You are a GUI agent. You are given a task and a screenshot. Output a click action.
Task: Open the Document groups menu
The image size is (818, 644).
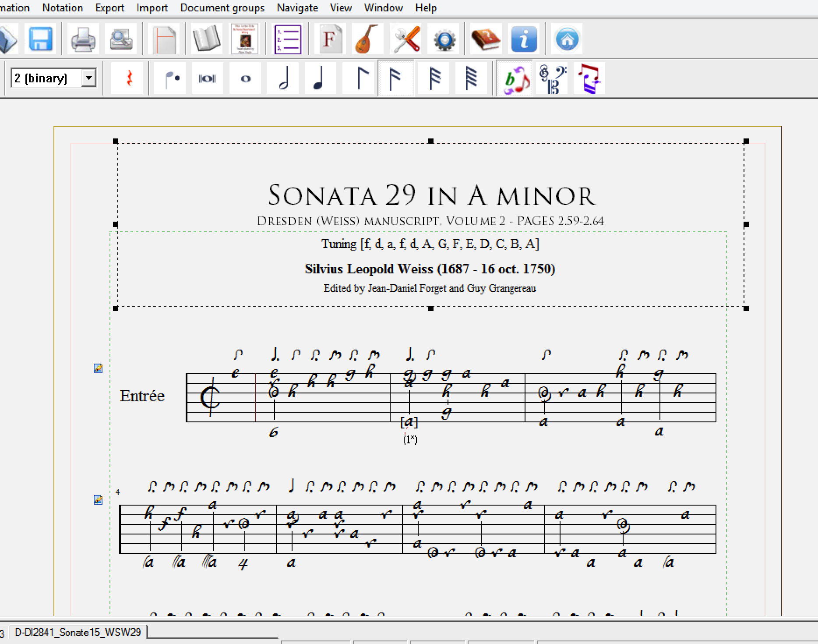[x=222, y=8]
